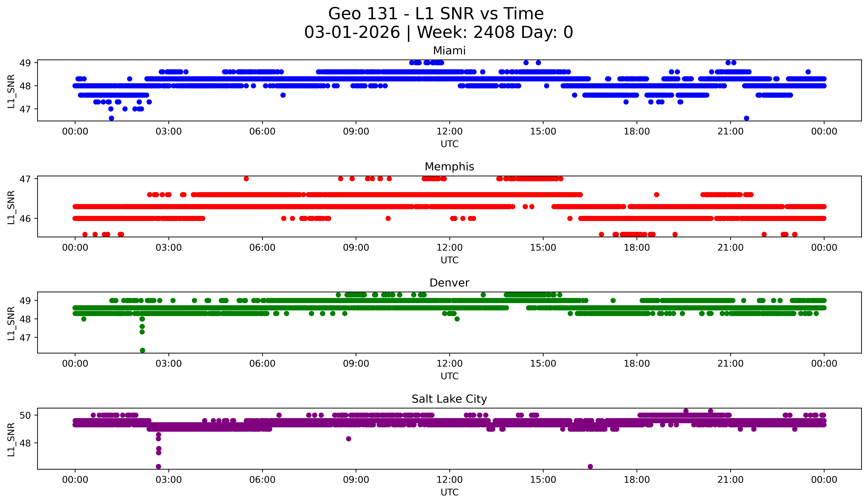Click the y-axis tick label 50 in Salt Lake City plot
Image resolution: width=868 pixels, height=504 pixels.
(x=25, y=415)
